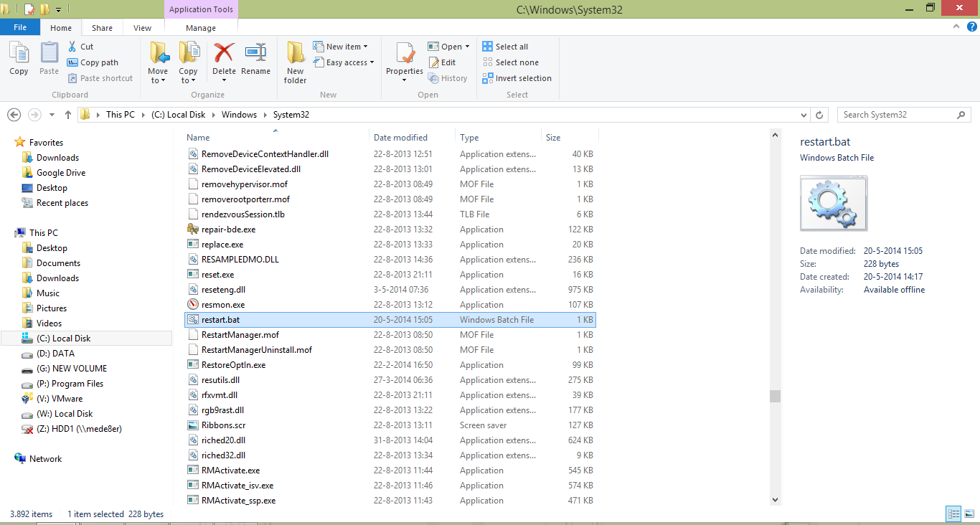Open the File menu tab
This screenshot has width=980, height=525.
coord(20,27)
